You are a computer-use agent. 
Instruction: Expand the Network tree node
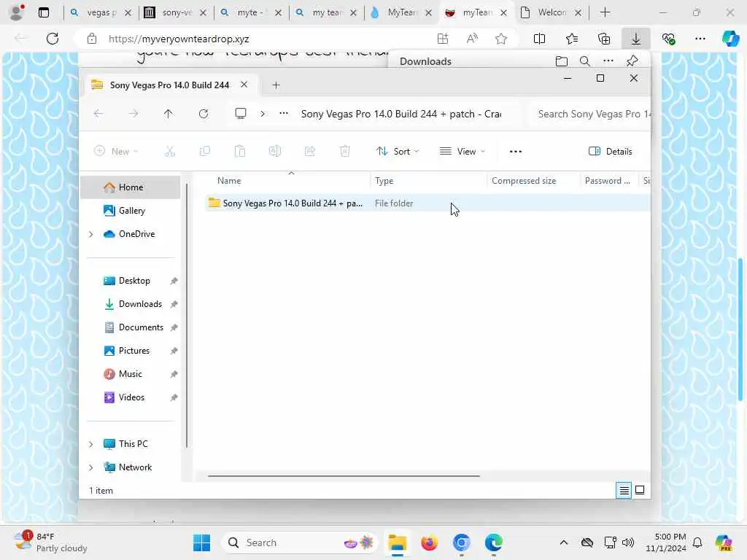coord(91,467)
